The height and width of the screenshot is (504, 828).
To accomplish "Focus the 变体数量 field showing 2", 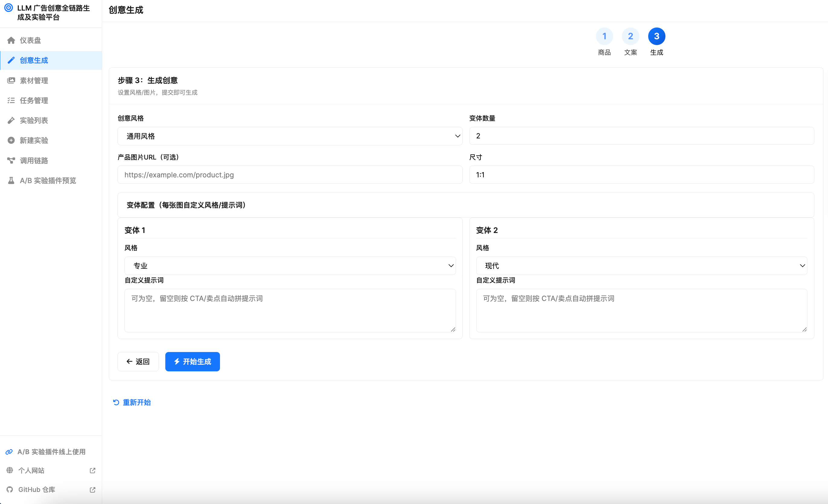I will pyautogui.click(x=642, y=136).
